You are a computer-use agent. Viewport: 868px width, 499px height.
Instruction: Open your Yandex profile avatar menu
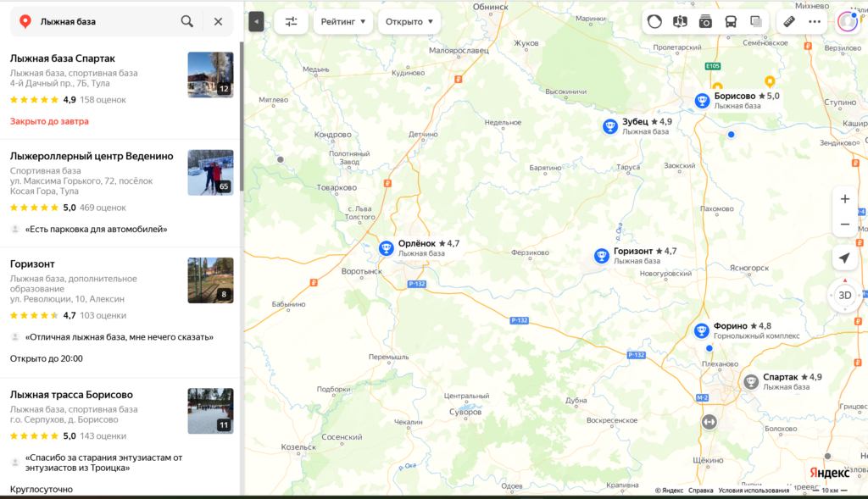point(848,20)
